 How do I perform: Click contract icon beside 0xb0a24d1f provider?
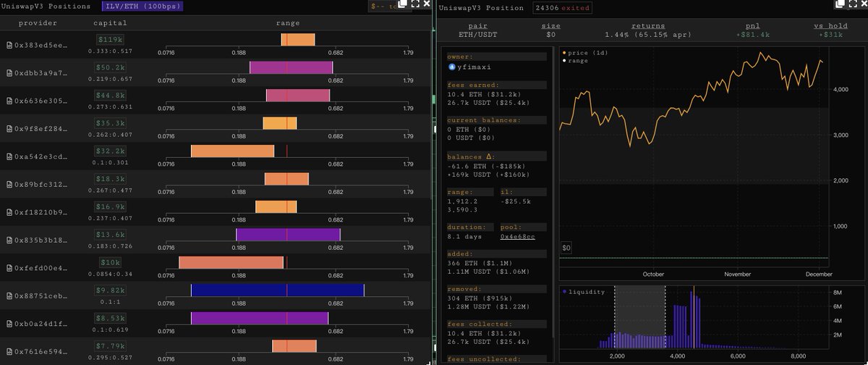(x=9, y=323)
